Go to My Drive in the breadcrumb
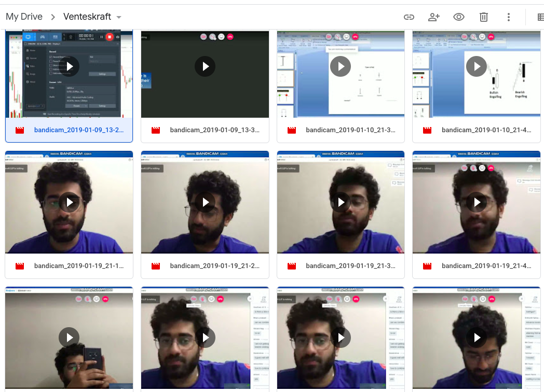The image size is (544, 392). (24, 17)
